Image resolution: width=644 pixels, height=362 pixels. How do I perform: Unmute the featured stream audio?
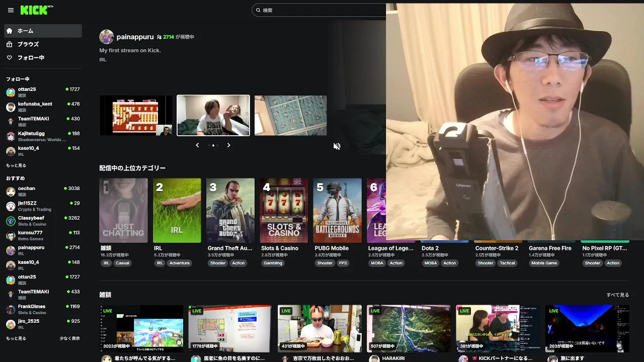pyautogui.click(x=337, y=146)
